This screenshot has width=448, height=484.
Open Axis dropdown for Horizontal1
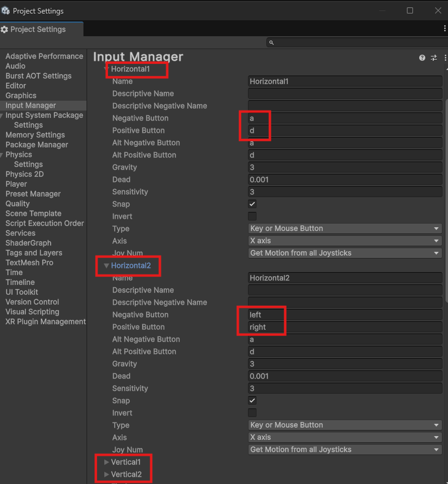345,241
